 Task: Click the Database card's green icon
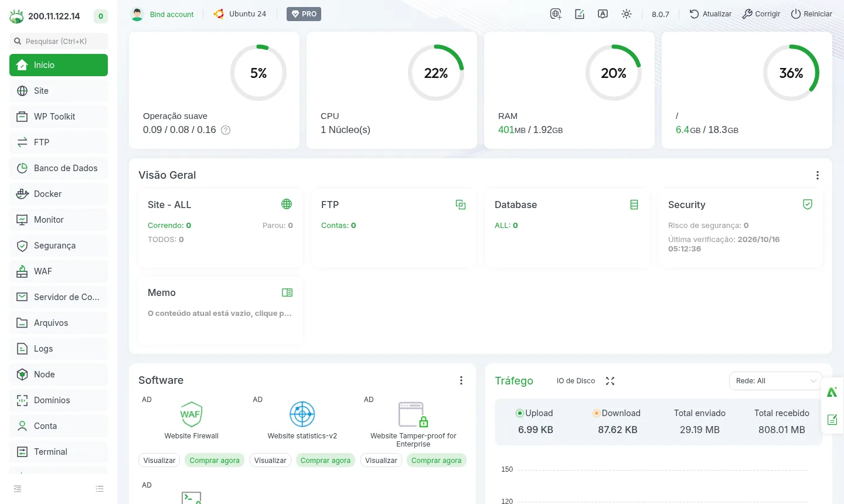pos(634,205)
